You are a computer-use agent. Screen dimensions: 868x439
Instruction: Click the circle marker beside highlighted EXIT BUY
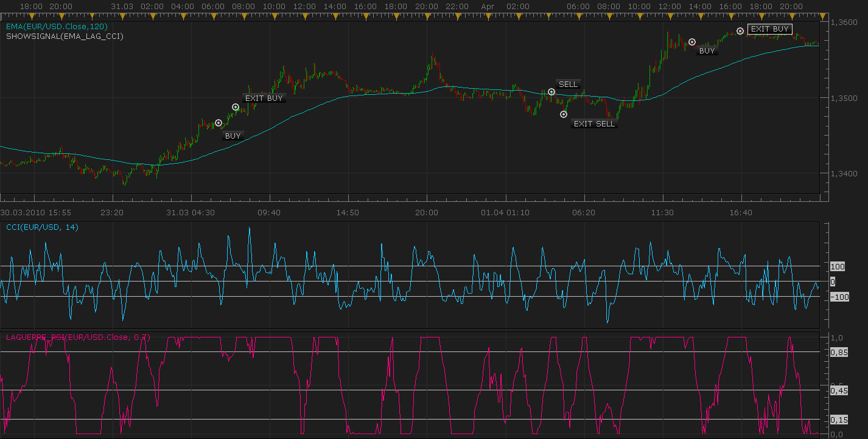point(740,31)
